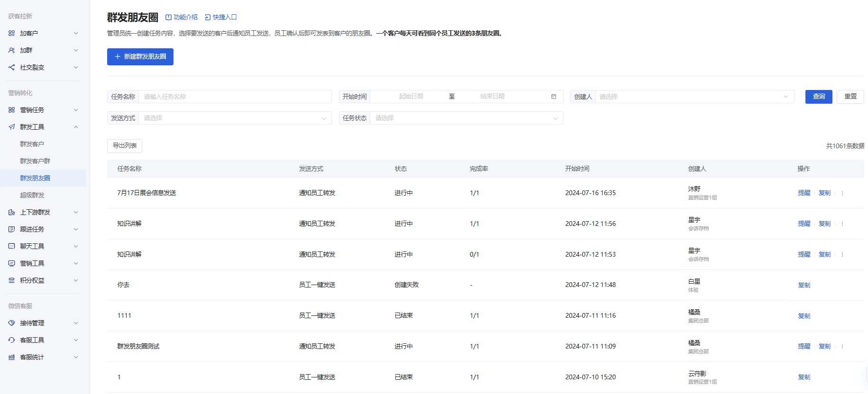Click the 营销任务 grid icon
The image size is (868, 394).
(x=12, y=110)
